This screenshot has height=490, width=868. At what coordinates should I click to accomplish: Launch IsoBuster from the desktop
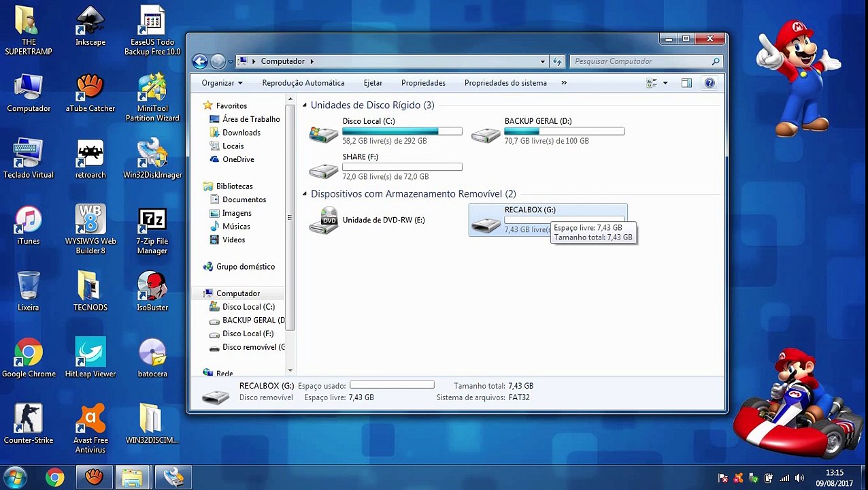point(152,291)
